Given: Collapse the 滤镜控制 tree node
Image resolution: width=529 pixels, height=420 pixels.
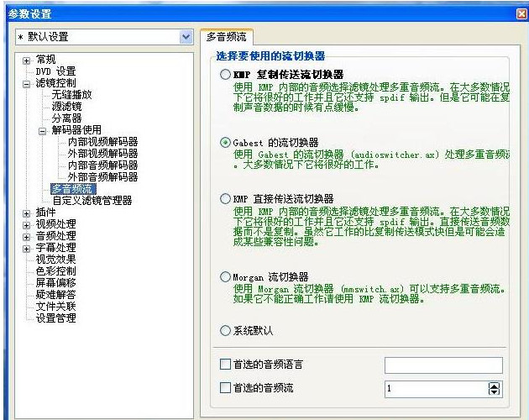Looking at the screenshot, I should click(x=26, y=83).
